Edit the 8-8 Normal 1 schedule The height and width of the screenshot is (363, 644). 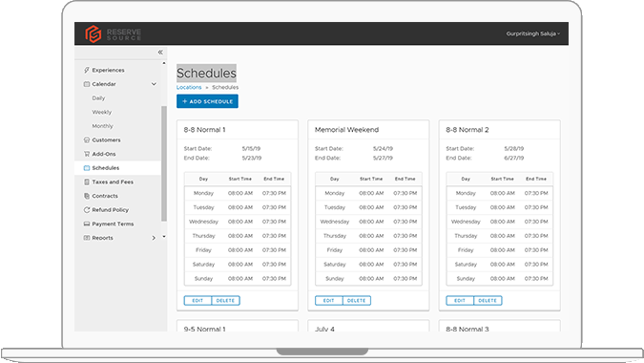click(x=197, y=301)
